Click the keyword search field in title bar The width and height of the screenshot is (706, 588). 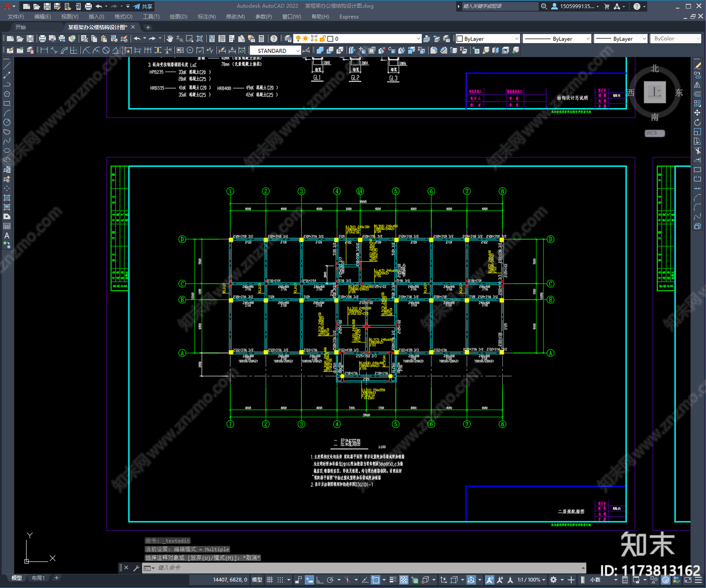pos(499,6)
